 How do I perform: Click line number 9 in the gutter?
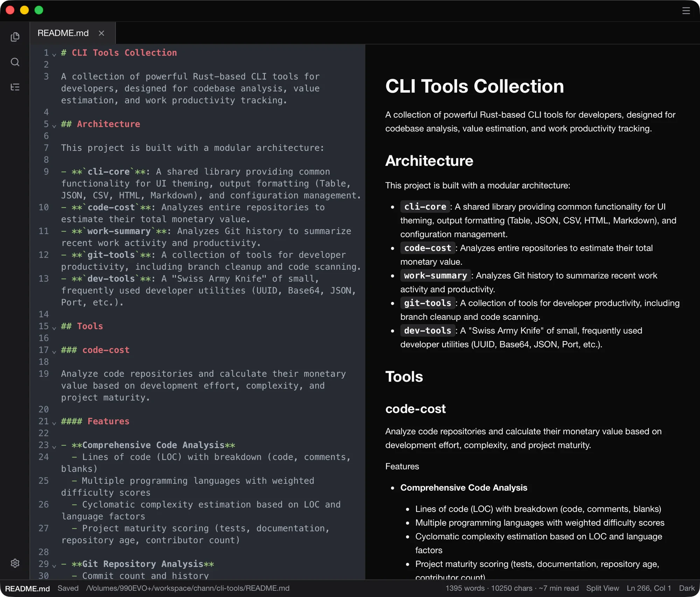[x=46, y=172]
